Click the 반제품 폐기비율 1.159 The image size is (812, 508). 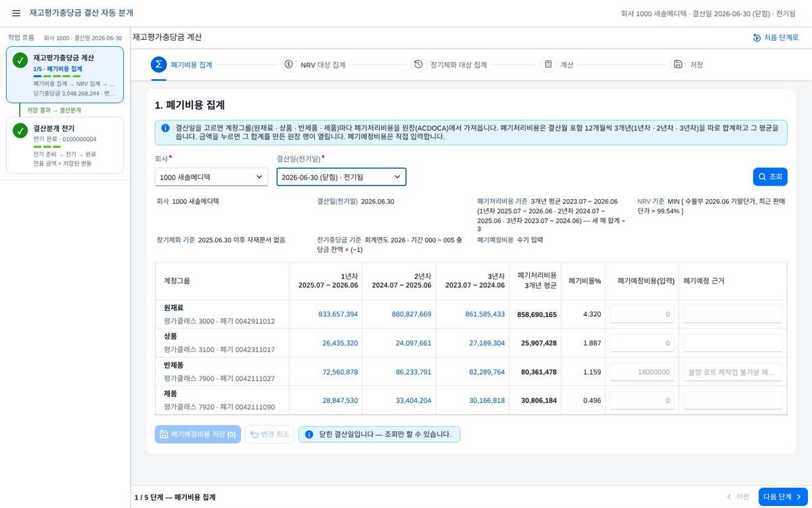(592, 372)
